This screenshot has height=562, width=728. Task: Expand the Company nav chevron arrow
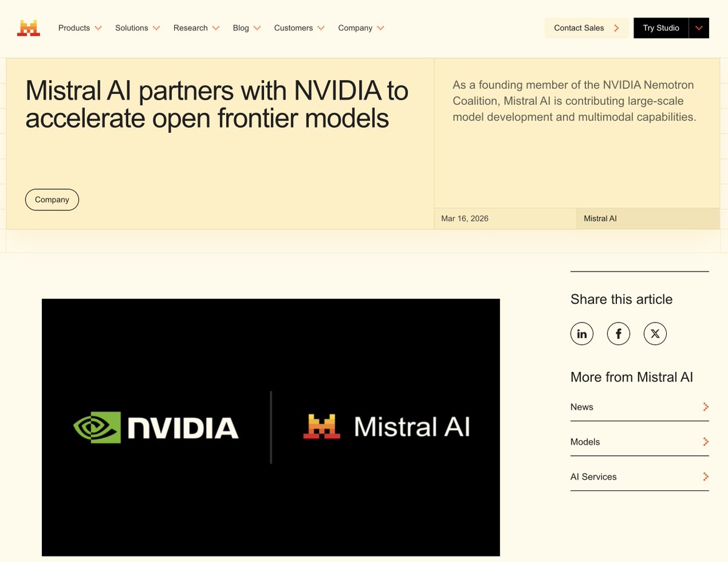point(380,28)
